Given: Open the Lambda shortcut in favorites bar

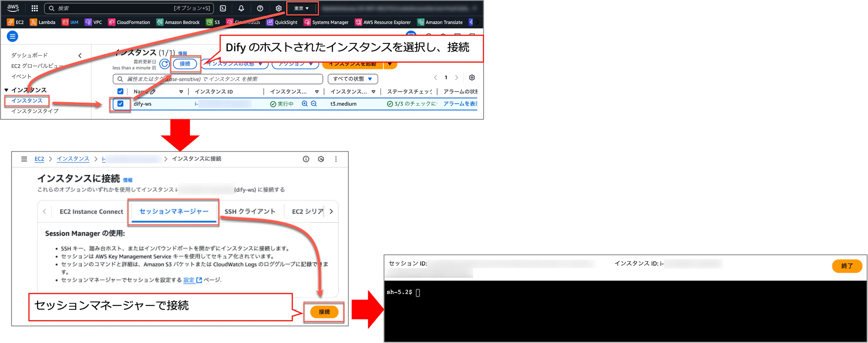Looking at the screenshot, I should click(x=43, y=22).
